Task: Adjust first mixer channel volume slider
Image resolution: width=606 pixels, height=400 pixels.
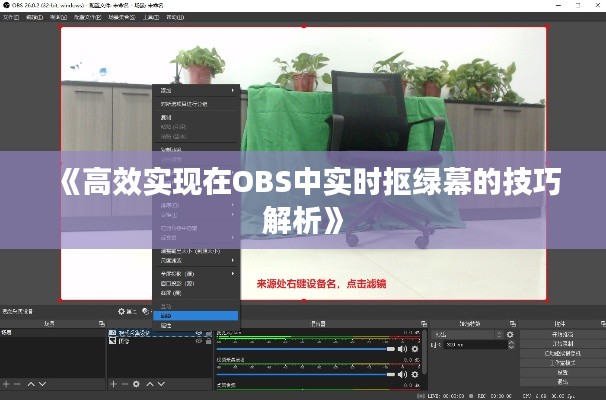Action: click(x=306, y=349)
